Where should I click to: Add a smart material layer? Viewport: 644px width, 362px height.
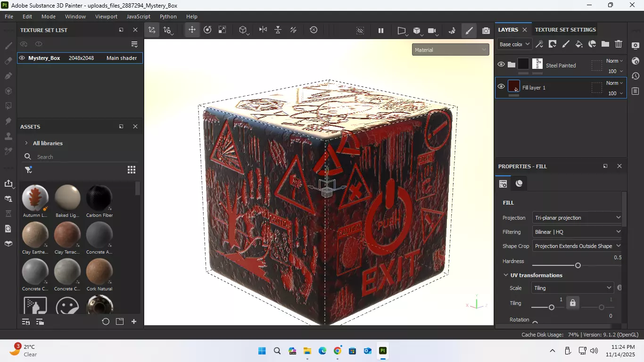(592, 44)
